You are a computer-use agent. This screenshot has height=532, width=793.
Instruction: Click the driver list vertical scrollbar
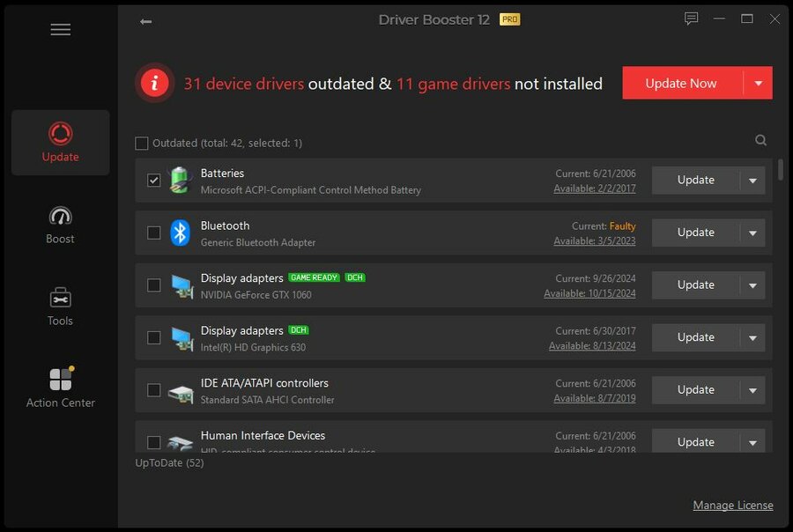(x=781, y=169)
